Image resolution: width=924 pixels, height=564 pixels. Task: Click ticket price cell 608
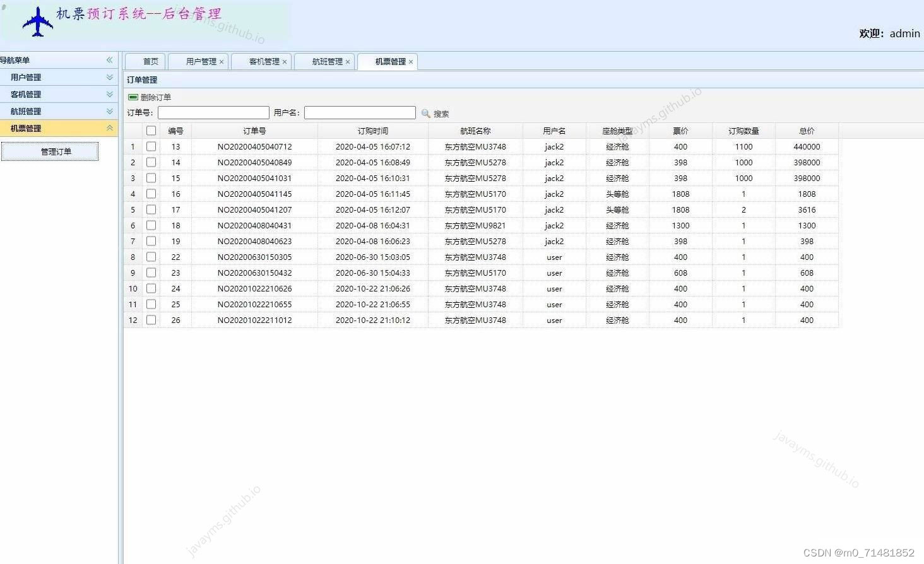[x=680, y=273]
